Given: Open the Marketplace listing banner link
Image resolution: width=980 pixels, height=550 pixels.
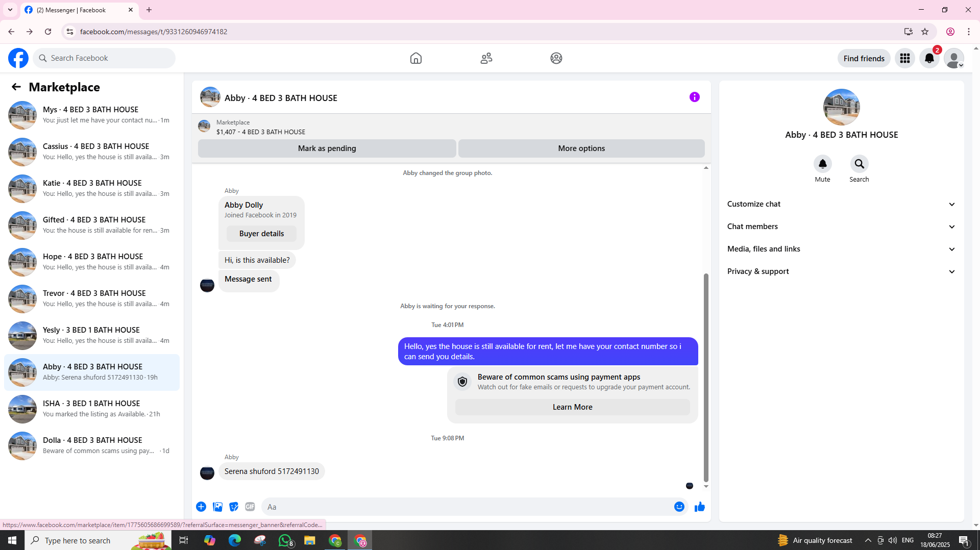Looking at the screenshot, I should [x=451, y=127].
